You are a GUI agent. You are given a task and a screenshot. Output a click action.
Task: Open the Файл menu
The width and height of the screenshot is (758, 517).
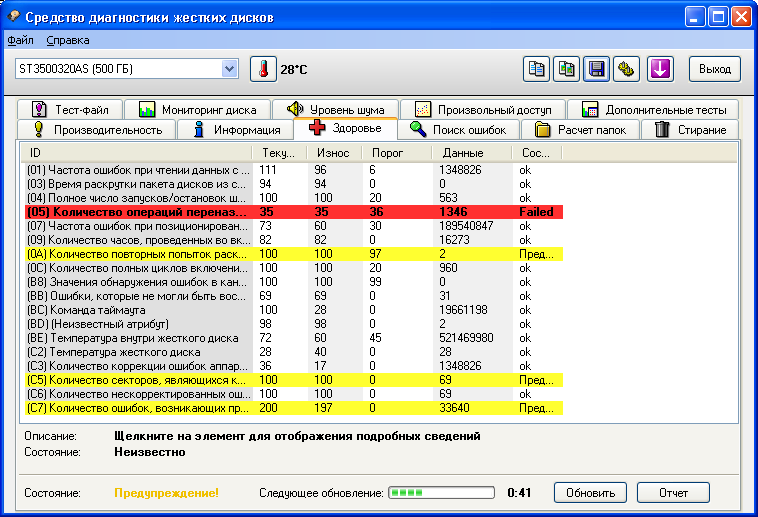[x=20, y=40]
